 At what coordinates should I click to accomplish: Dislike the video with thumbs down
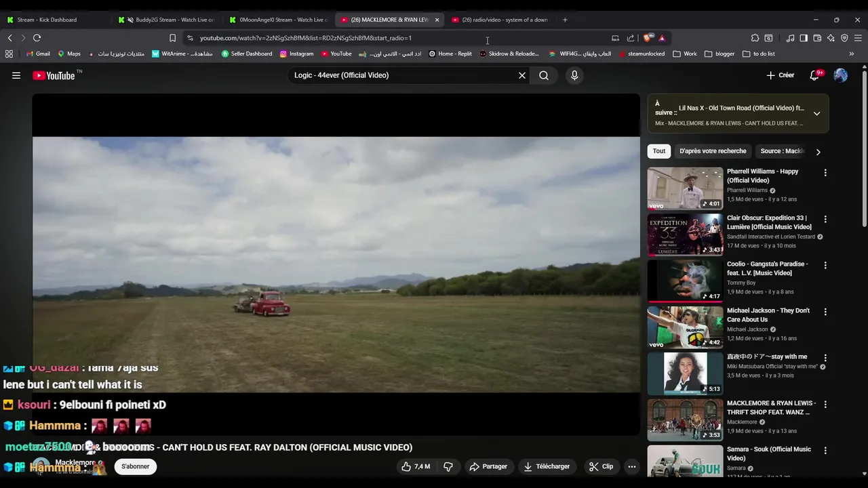point(448,466)
